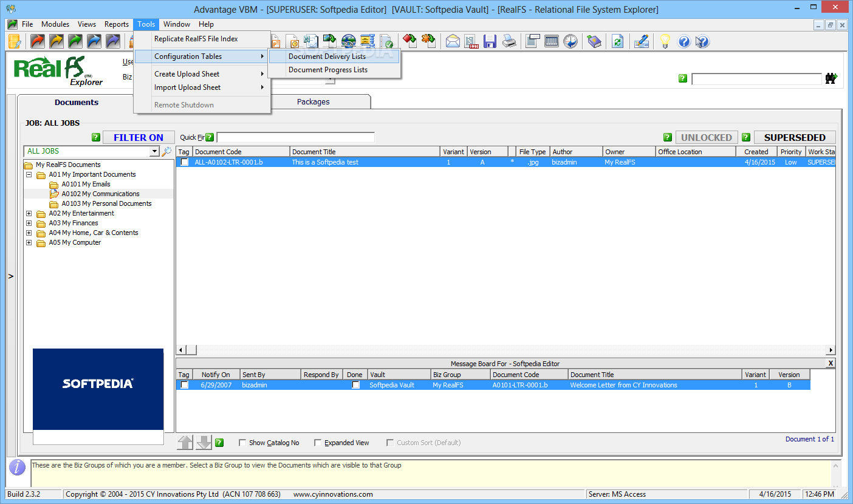Click the magnifier icon beside ALL JOBS dropdown

(166, 151)
